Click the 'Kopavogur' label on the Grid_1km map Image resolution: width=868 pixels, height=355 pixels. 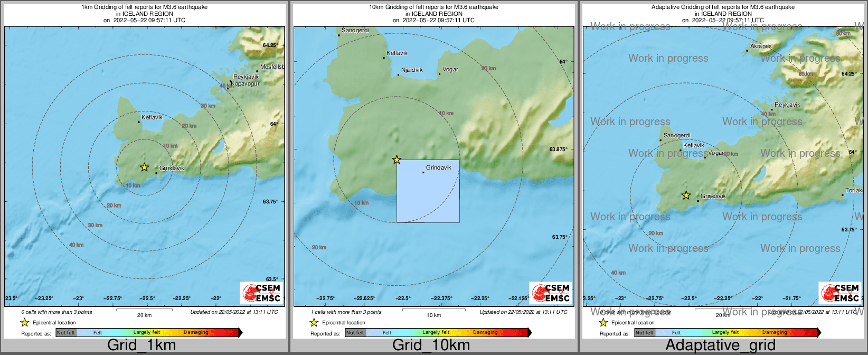coord(246,83)
